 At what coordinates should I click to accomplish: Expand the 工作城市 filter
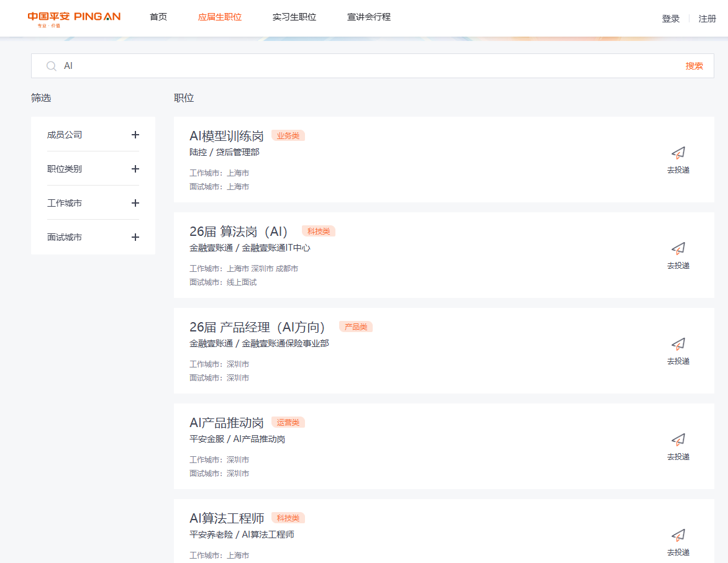pyautogui.click(x=135, y=203)
